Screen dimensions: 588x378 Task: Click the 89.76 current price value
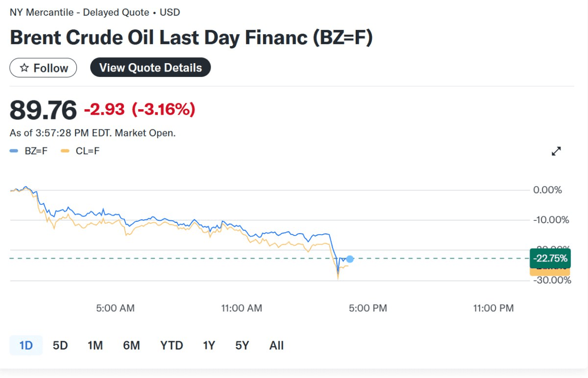pos(43,110)
